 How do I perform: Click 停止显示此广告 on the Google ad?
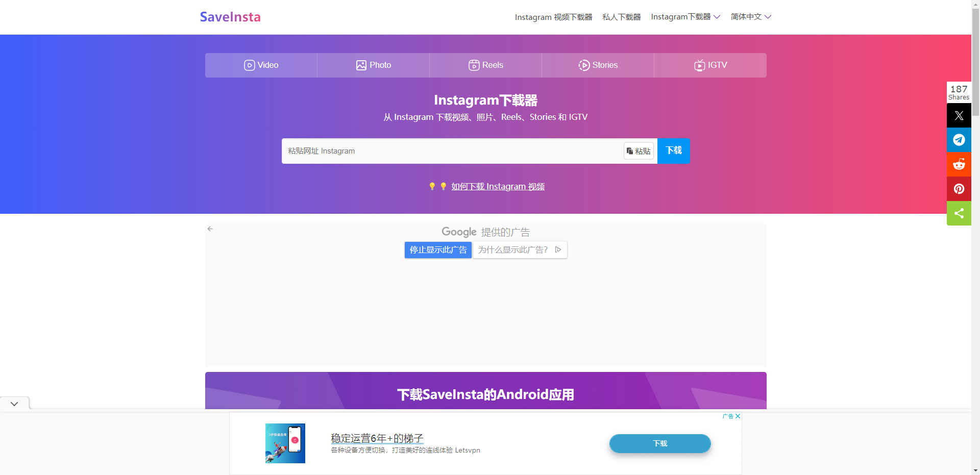[437, 250]
